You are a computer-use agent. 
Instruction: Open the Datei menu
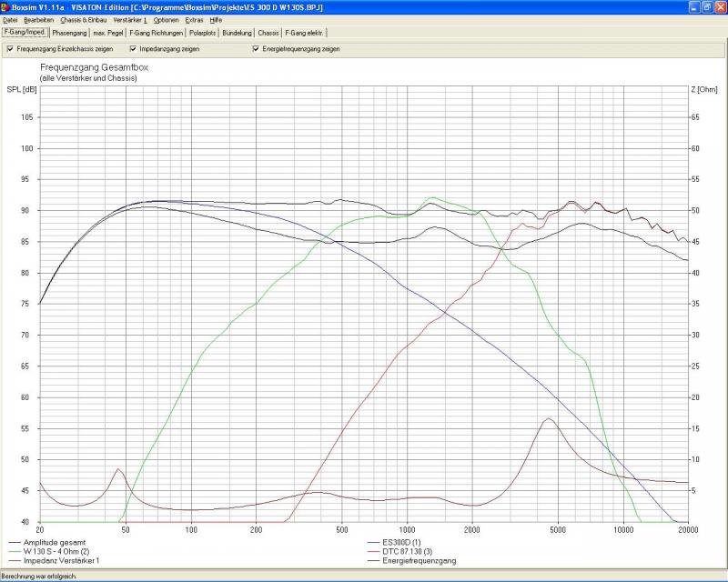pyautogui.click(x=10, y=19)
